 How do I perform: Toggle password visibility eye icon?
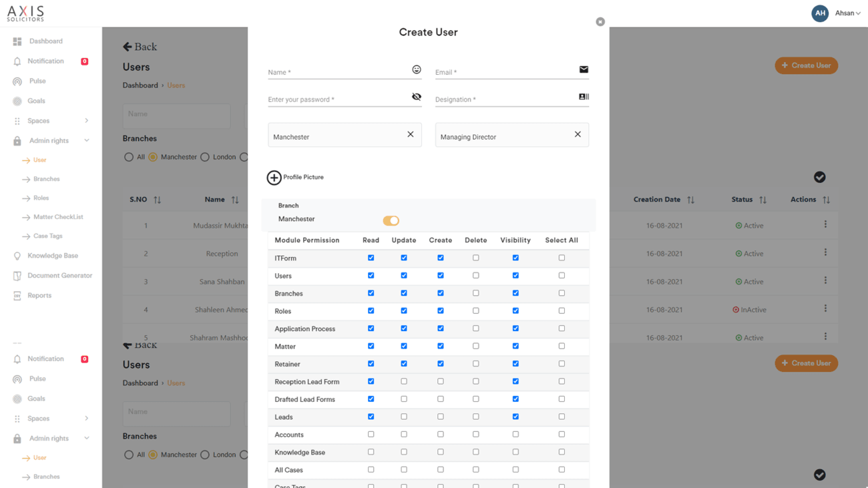(x=417, y=97)
